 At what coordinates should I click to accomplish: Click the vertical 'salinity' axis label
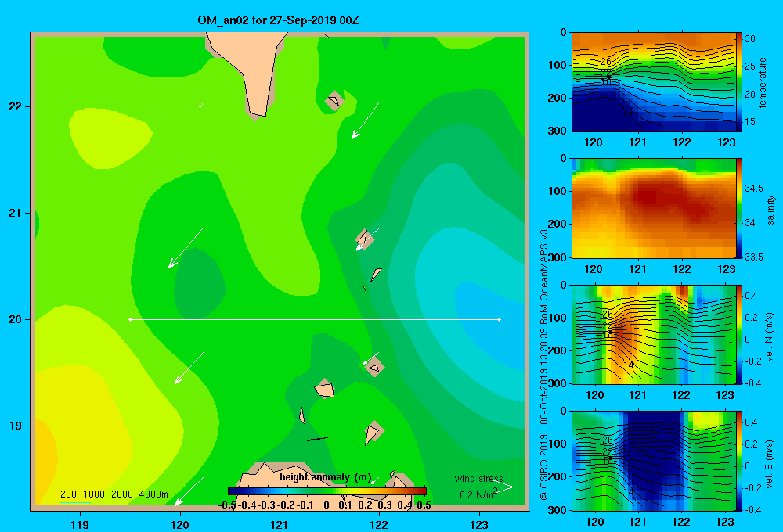point(770,210)
